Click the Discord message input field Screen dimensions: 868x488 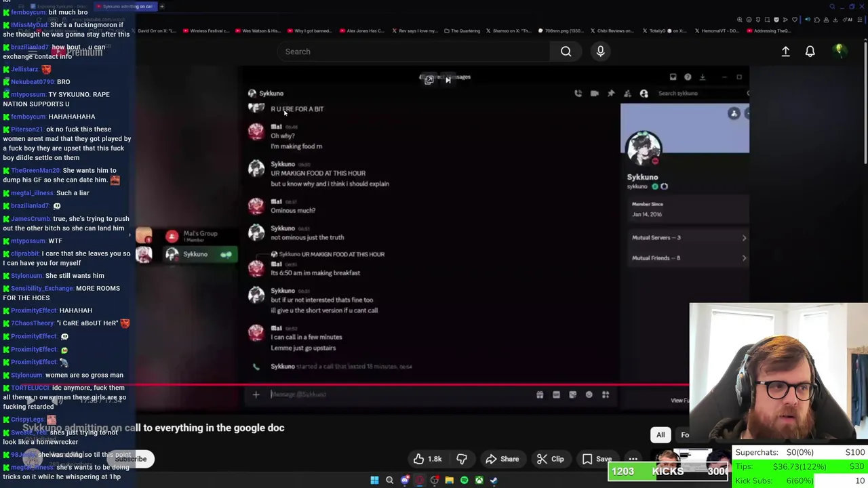point(397,394)
